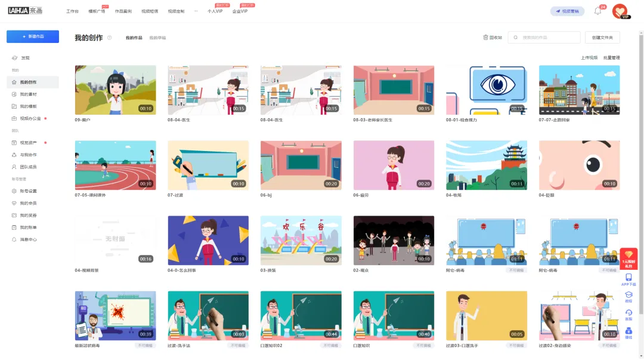Open the 过渡03-口罩洗手 thumbnail
This screenshot has height=360, width=644.
487,316
